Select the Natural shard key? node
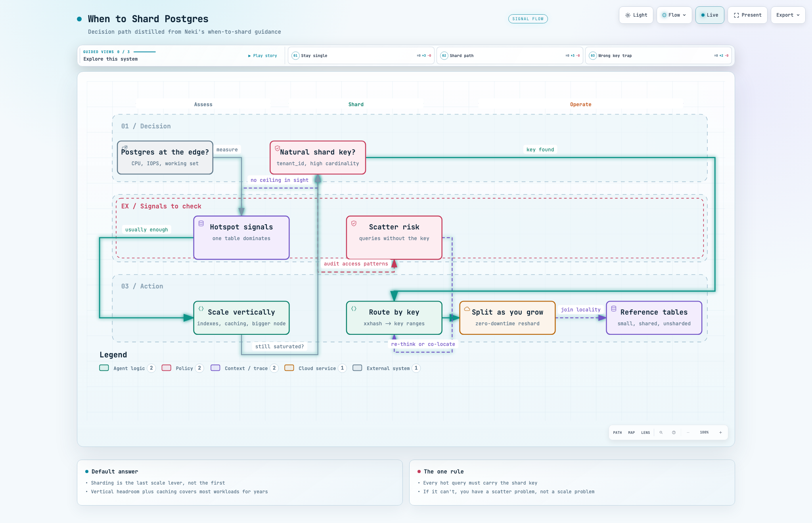The height and width of the screenshot is (523, 812). point(318,157)
